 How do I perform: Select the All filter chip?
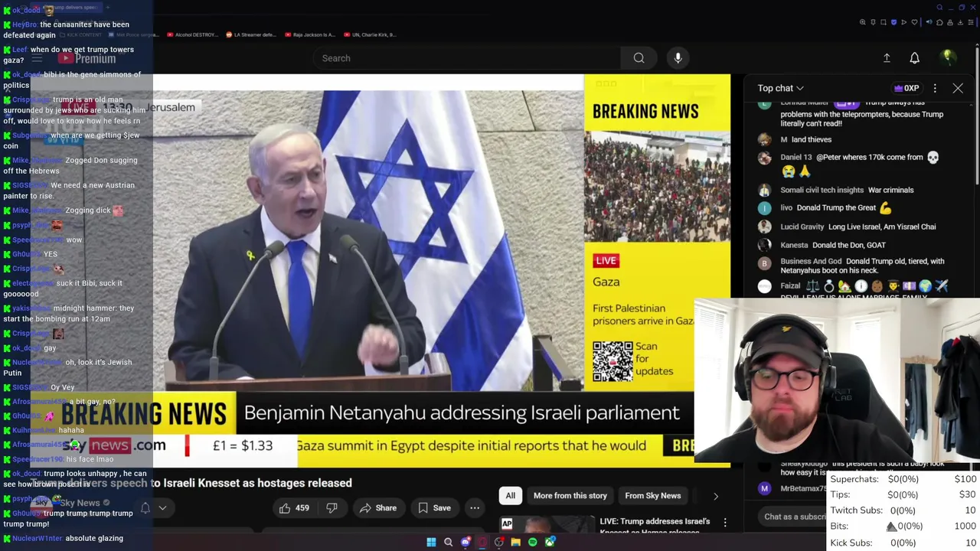(x=510, y=496)
